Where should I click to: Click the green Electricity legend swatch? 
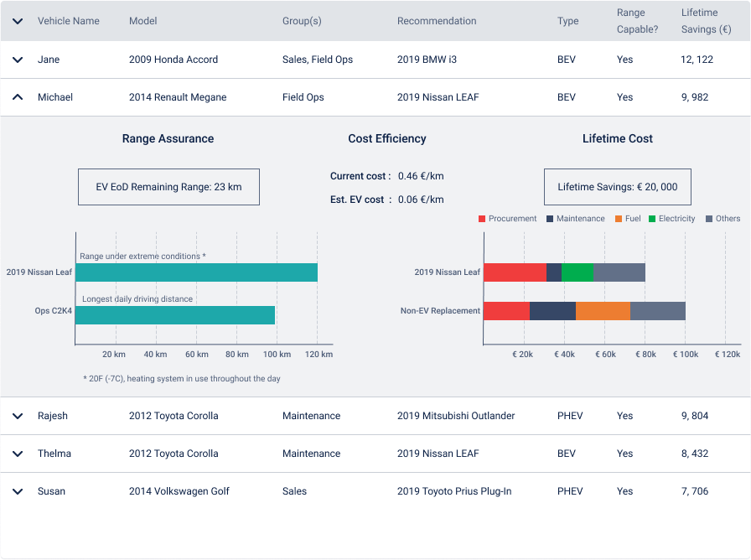click(x=651, y=219)
